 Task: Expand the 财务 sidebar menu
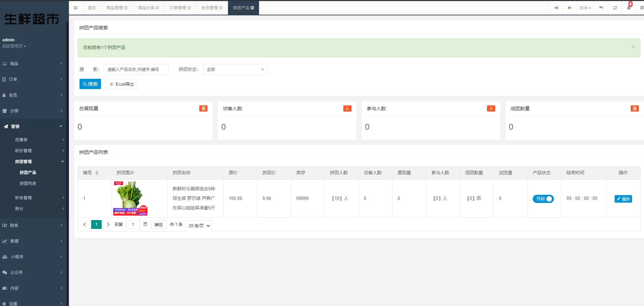(x=32, y=225)
